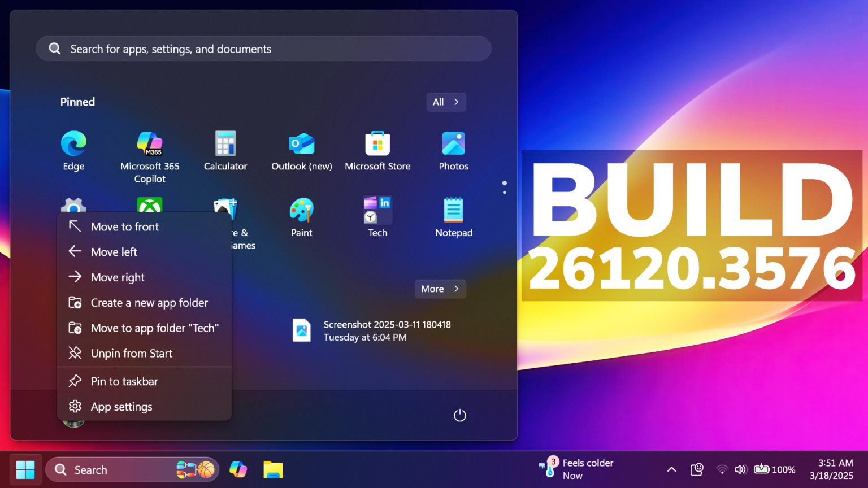Viewport: 868px width, 488px height.
Task: Expand the All apps list
Action: tap(446, 102)
